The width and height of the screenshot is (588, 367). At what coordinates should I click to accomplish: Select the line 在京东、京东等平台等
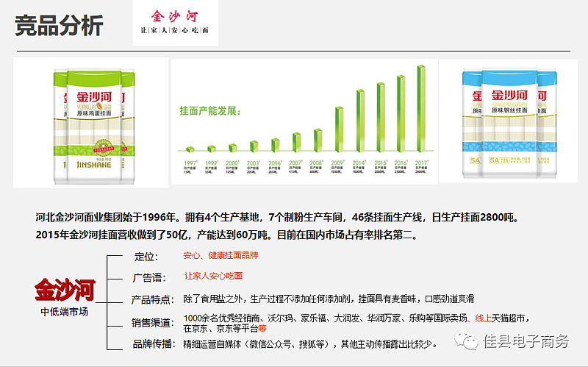coord(225,329)
